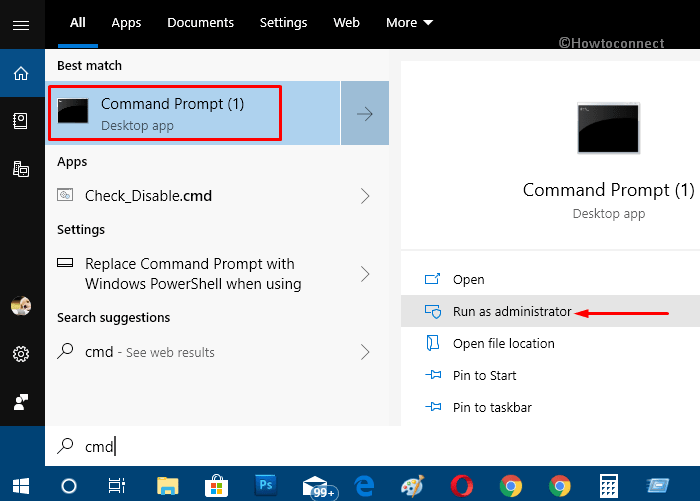Switch to the All tab
The width and height of the screenshot is (700, 501).
coord(78,23)
